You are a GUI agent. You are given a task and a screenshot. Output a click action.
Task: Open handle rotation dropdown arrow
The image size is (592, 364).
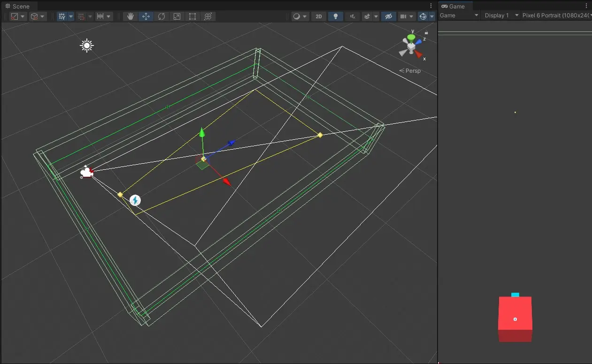click(43, 16)
